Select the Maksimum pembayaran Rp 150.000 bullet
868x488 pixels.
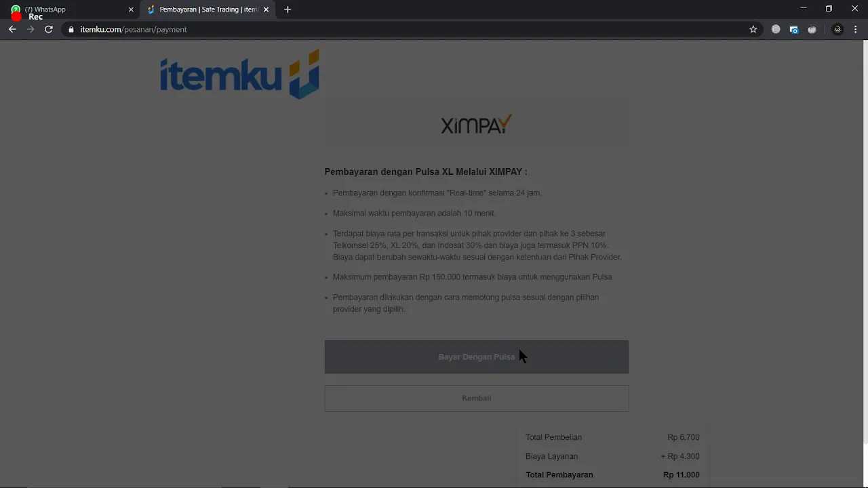[473, 277]
